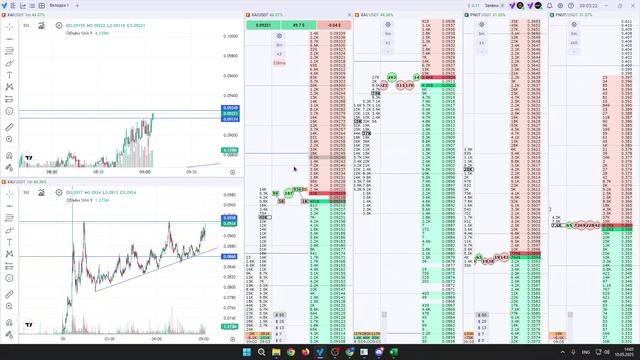Select $ 25 volume preset in first XAIUSDT book
Screen dimensions: 640x360
(x=280, y=322)
